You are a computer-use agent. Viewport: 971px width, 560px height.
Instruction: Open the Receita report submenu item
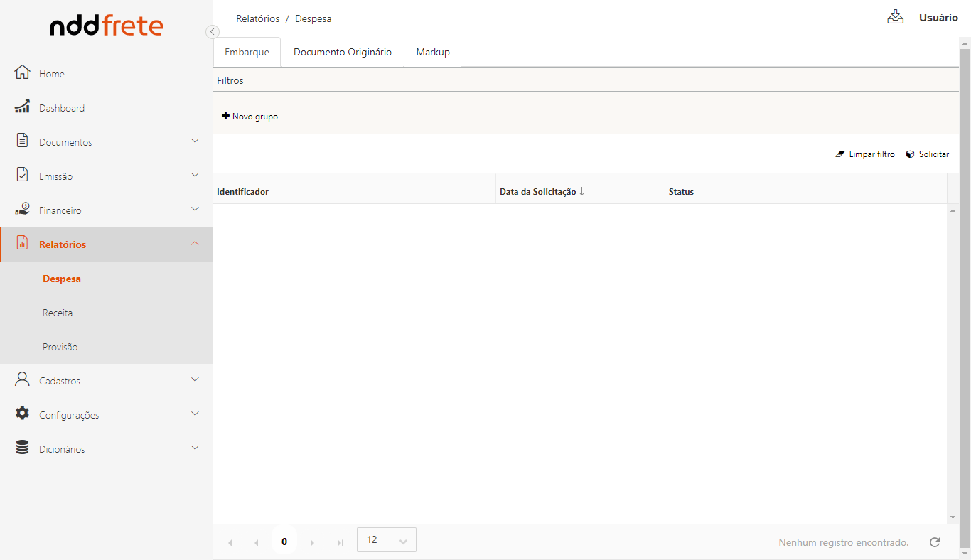click(x=58, y=313)
